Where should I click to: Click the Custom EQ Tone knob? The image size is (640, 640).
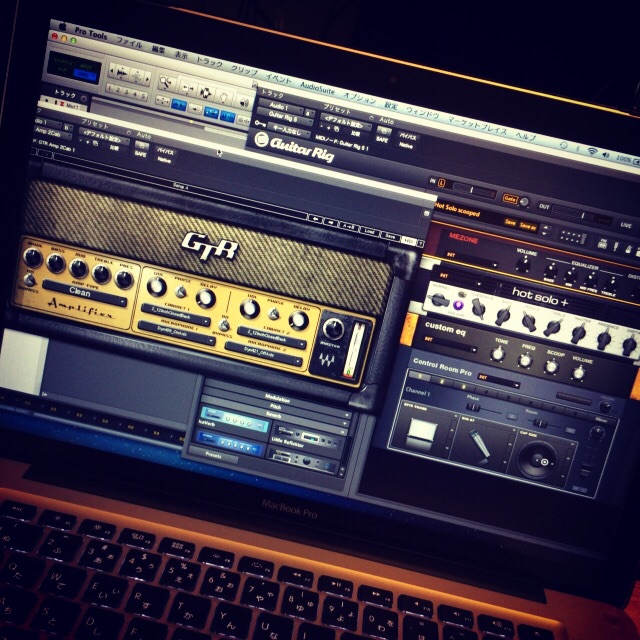pyautogui.click(x=498, y=354)
